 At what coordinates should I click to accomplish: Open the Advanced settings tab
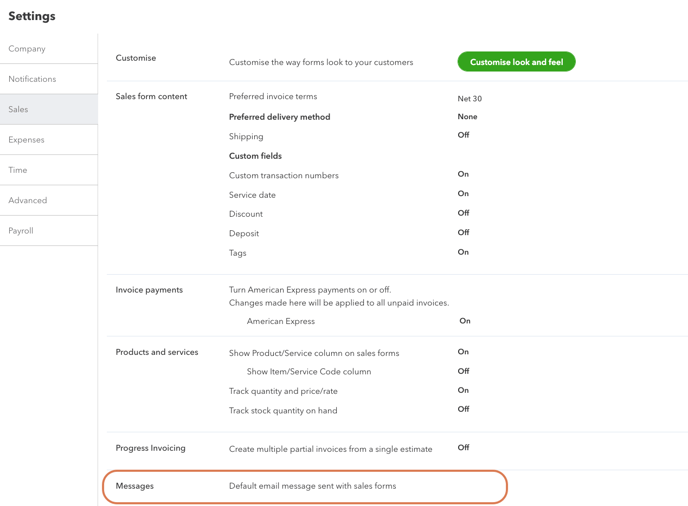[49, 200]
